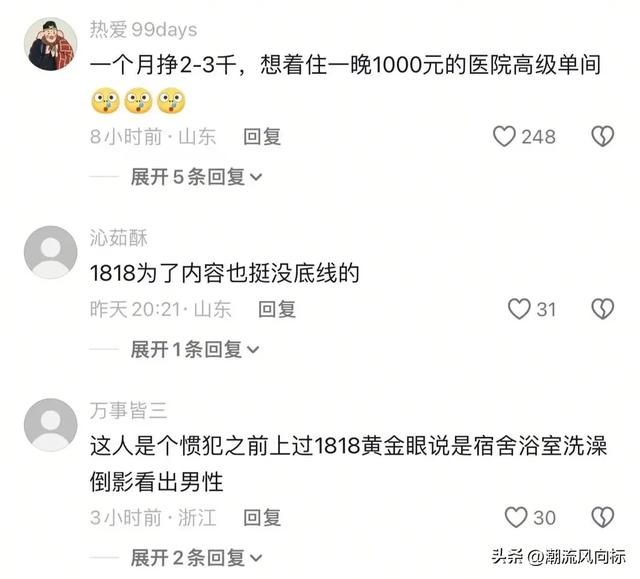The image size is (640, 579).
Task: Reply to the 昨天 20:21 comment
Action: click(x=277, y=309)
